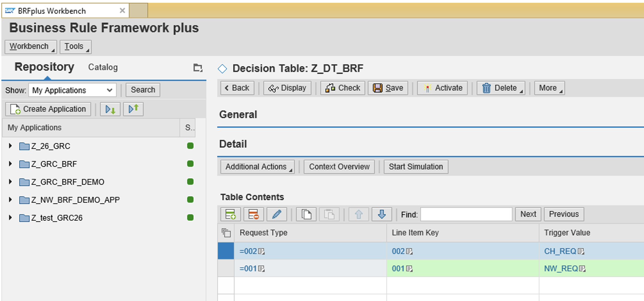Click the import tree download icon
Viewport: 644px width, 301px height.
(110, 109)
